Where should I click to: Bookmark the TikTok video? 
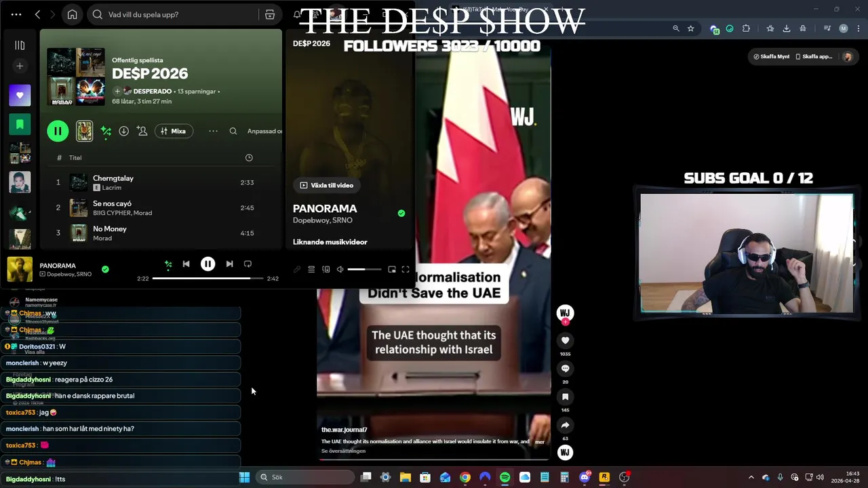[565, 397]
